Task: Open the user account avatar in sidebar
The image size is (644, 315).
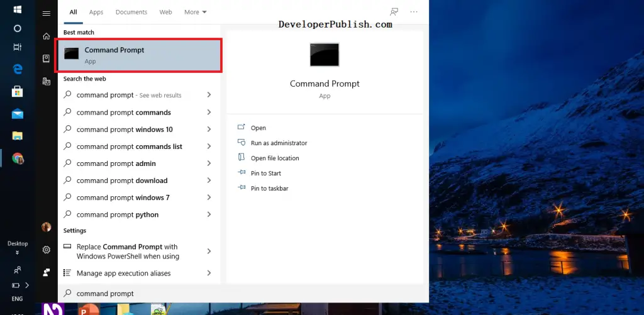Action: [47, 227]
